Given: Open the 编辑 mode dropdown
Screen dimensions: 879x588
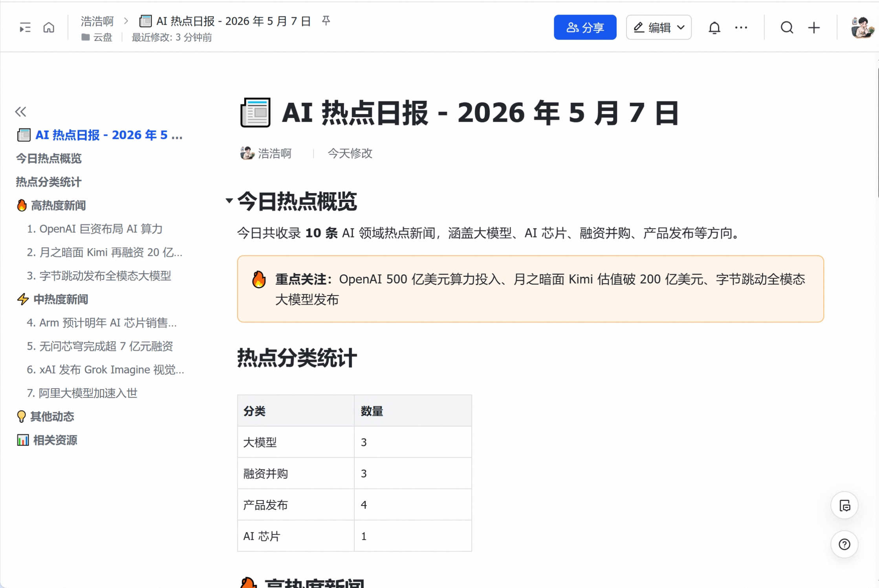Looking at the screenshot, I should tap(659, 27).
